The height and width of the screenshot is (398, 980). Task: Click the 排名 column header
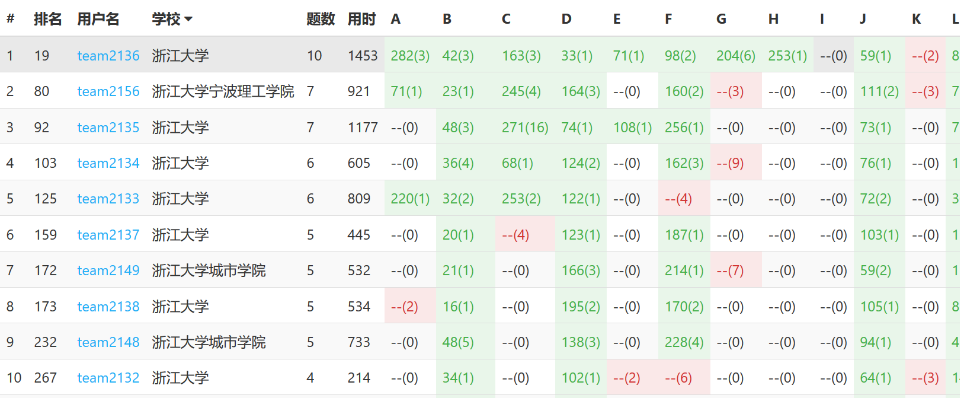pyautogui.click(x=48, y=19)
